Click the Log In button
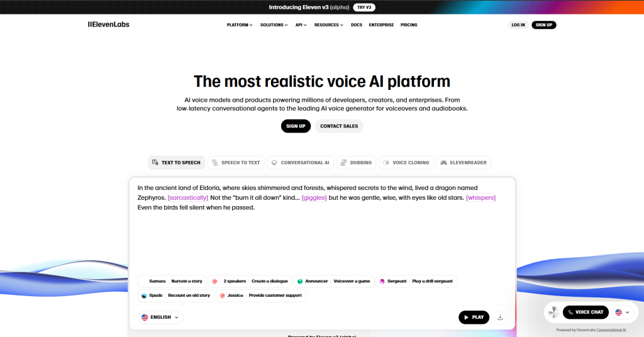Viewport: 644px width, 337px height. (x=518, y=25)
